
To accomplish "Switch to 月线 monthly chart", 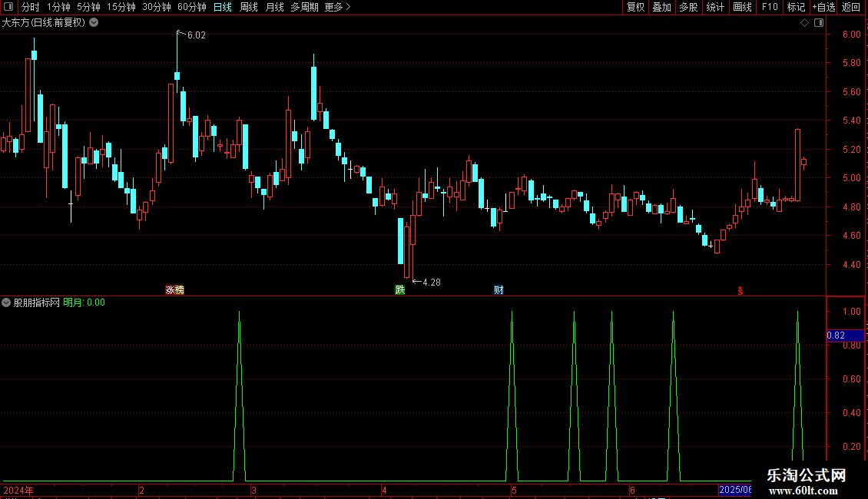I will click(x=274, y=7).
